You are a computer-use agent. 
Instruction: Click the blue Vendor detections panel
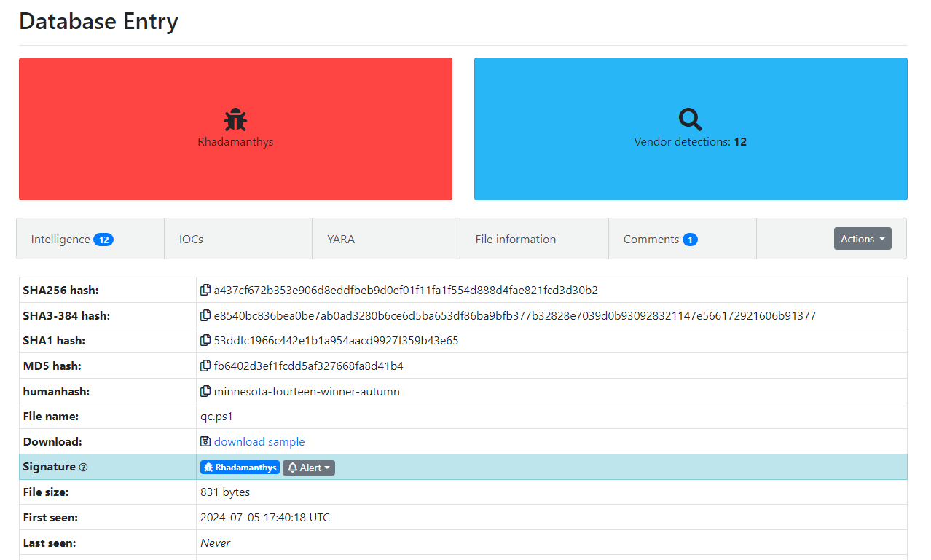(x=691, y=129)
